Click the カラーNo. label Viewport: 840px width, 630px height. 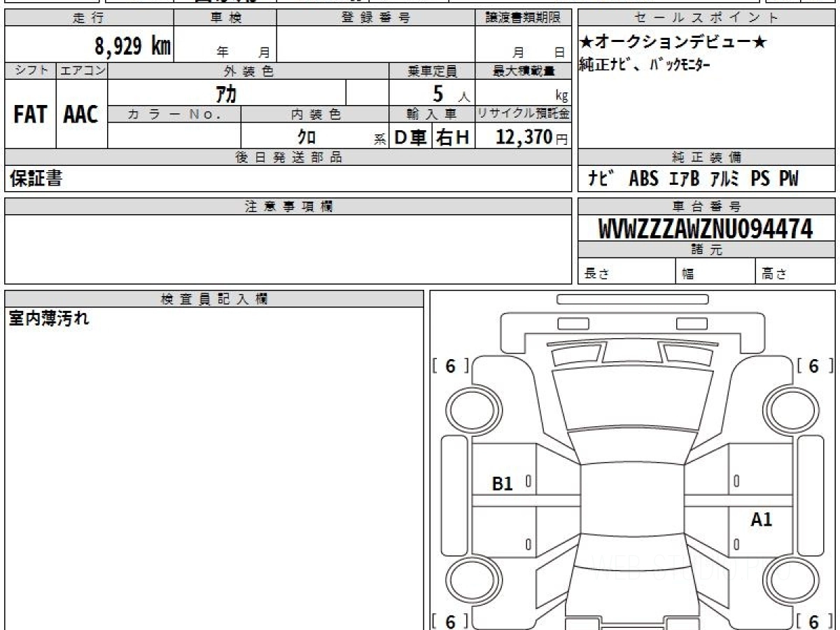(x=174, y=113)
